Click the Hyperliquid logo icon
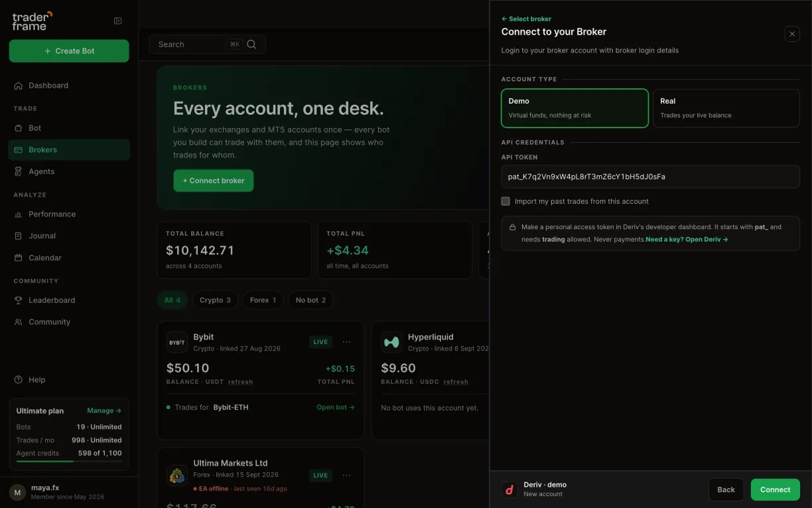812x508 pixels. click(391, 343)
